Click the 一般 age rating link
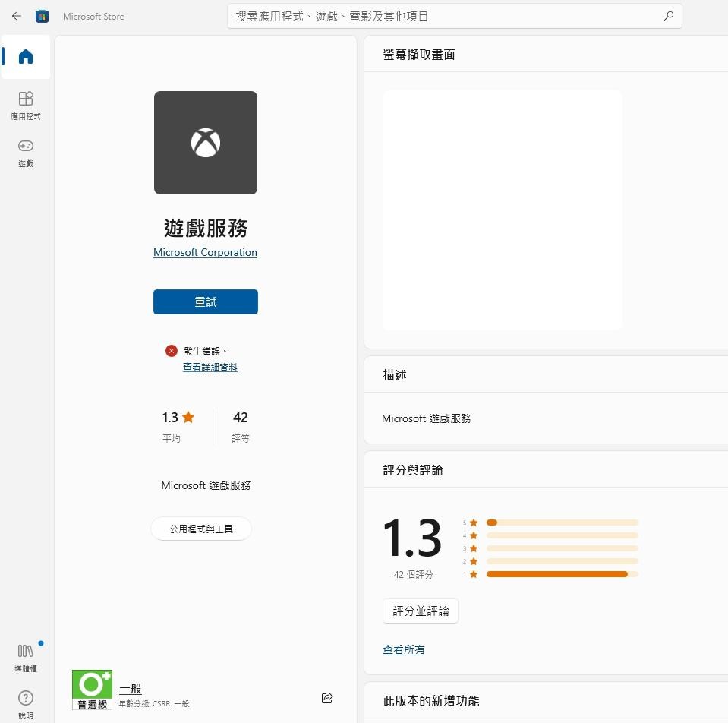 click(131, 689)
